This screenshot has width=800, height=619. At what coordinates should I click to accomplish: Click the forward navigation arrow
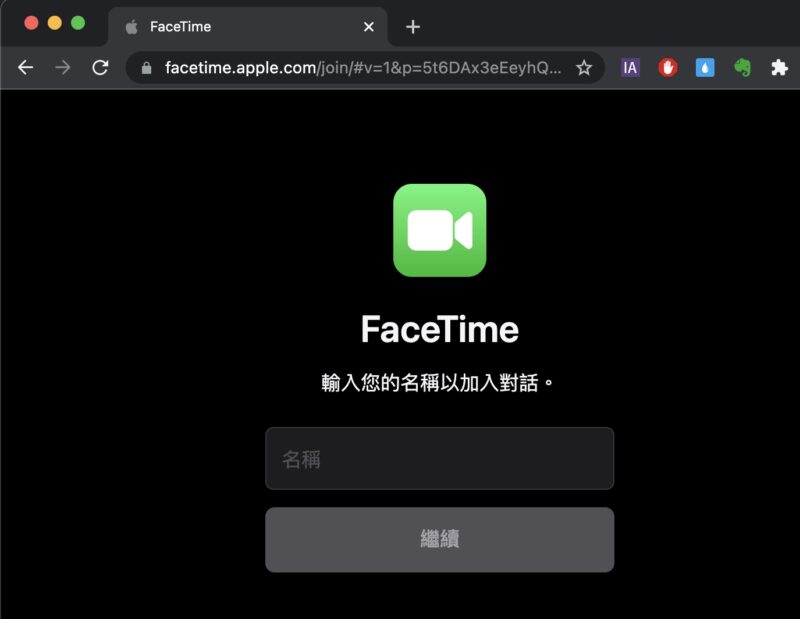(62, 68)
